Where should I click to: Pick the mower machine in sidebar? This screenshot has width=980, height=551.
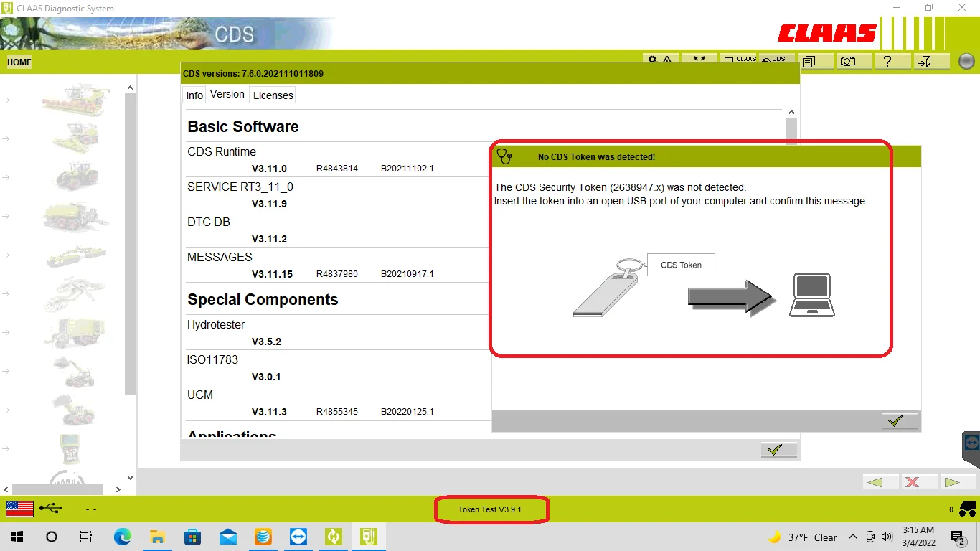tap(75, 255)
